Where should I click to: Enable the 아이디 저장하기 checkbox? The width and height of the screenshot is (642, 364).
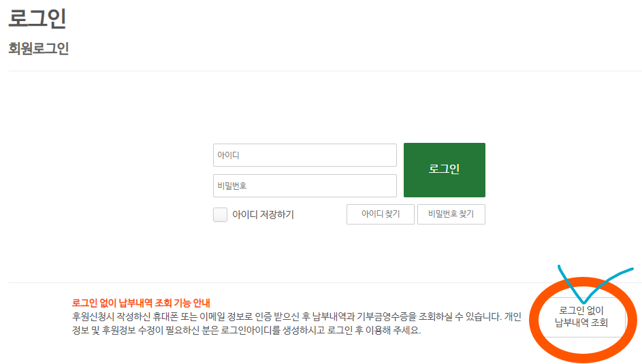pyautogui.click(x=220, y=215)
